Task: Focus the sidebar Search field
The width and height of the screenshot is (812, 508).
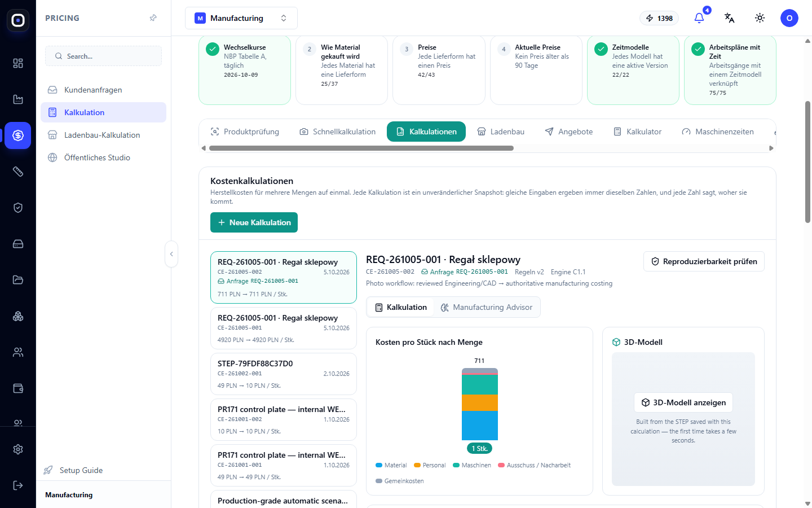Action: (x=104, y=56)
